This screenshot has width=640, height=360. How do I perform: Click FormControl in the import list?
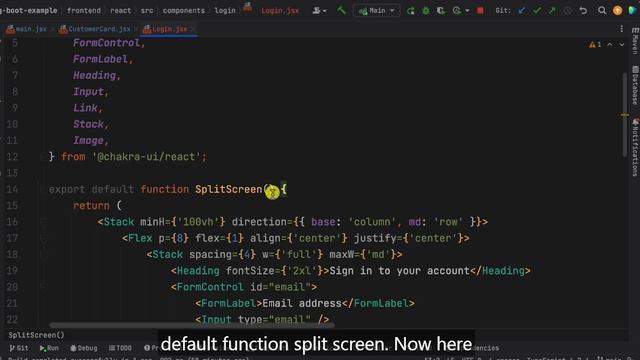(x=106, y=43)
